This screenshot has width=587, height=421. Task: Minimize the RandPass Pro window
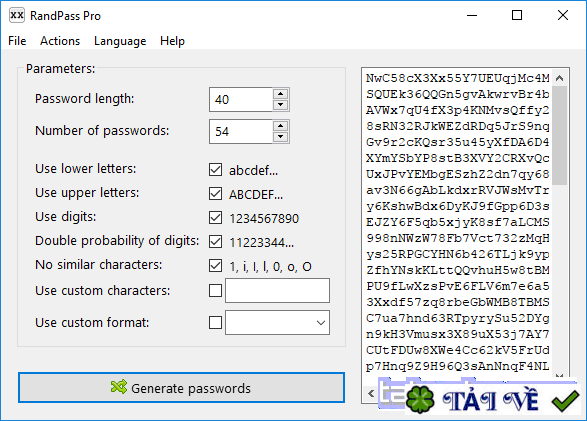click(472, 15)
